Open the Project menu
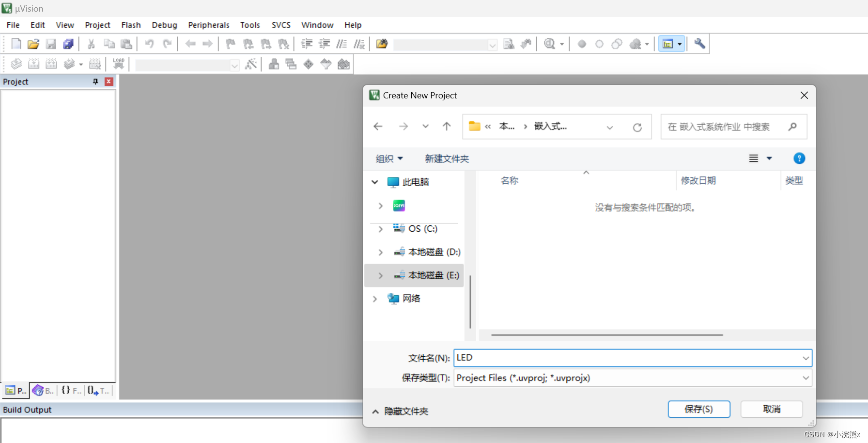The width and height of the screenshot is (868, 443). [97, 25]
